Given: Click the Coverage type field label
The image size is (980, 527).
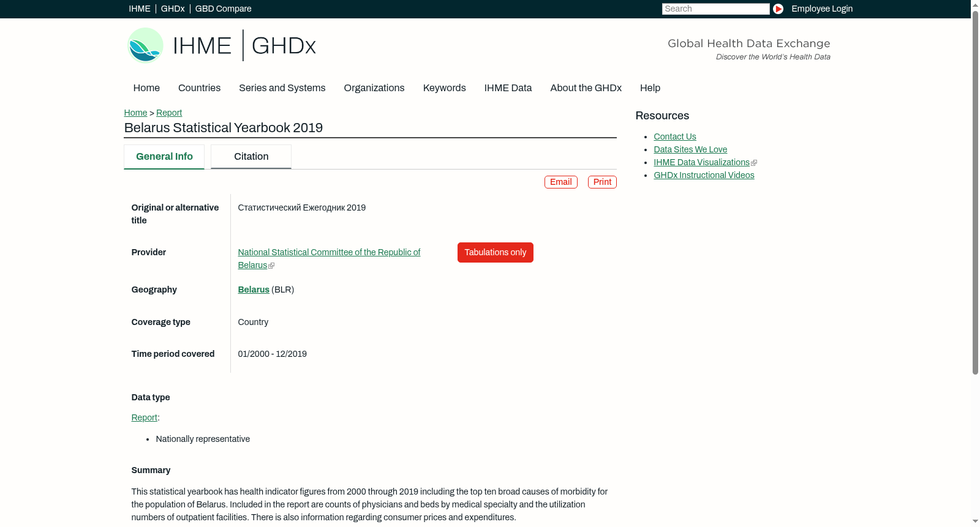Looking at the screenshot, I should pos(161,323).
